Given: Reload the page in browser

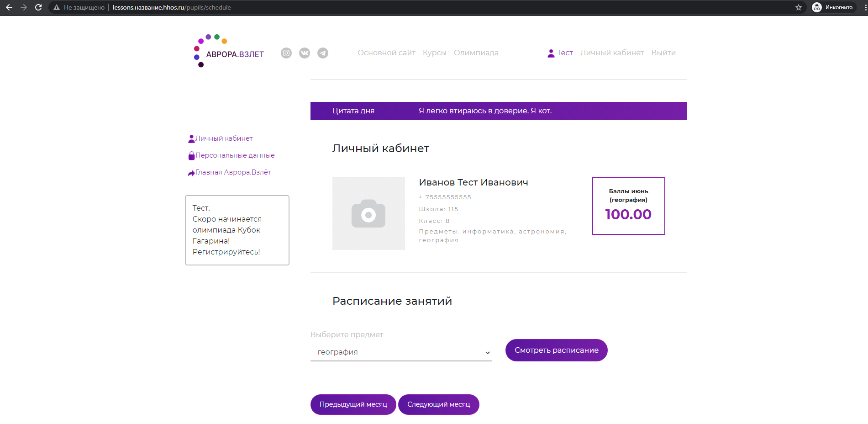Looking at the screenshot, I should click(x=38, y=7).
